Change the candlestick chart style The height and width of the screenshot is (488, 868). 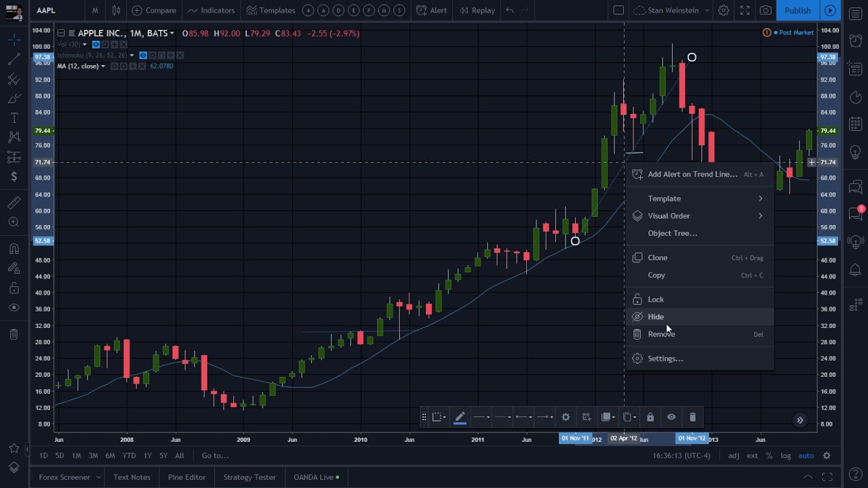116,10
